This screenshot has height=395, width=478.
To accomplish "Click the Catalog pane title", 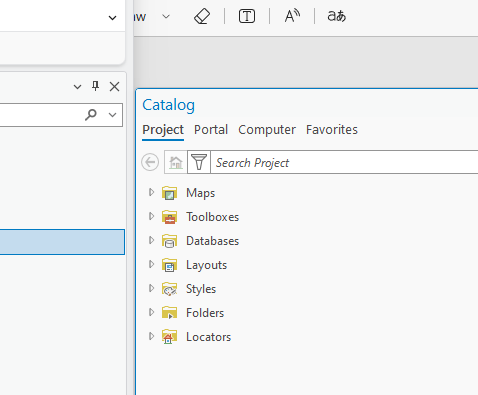I will click(169, 105).
